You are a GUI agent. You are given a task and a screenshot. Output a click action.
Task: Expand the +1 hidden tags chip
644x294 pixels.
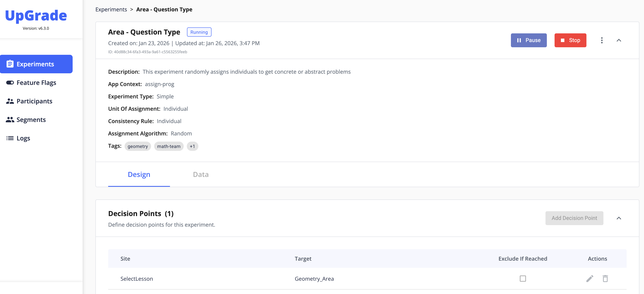pos(192,146)
